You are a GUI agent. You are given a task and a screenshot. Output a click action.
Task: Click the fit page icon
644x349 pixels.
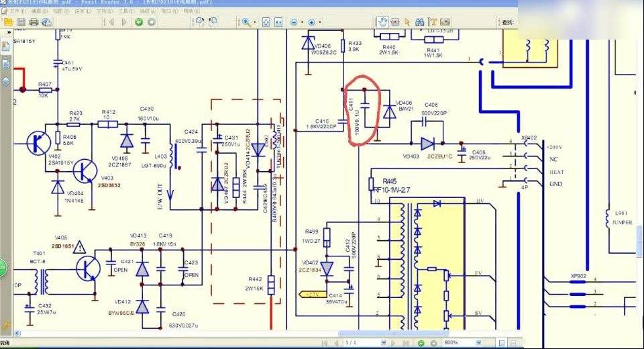point(266,22)
